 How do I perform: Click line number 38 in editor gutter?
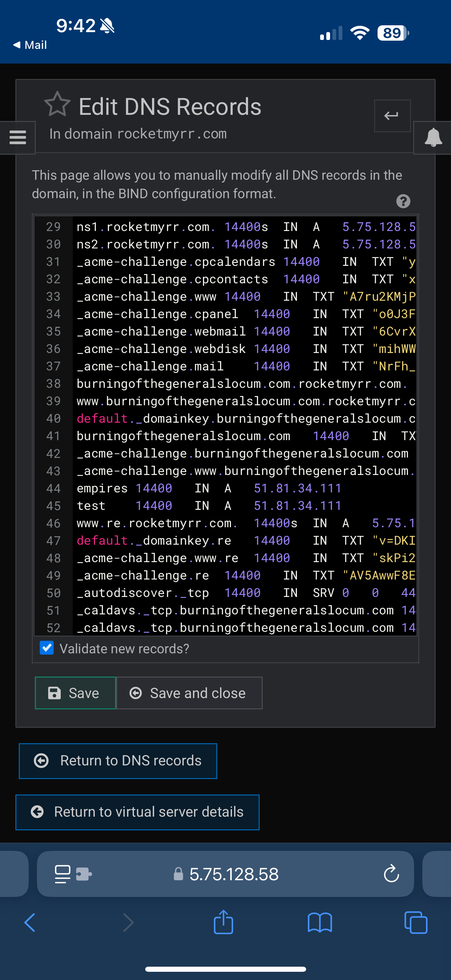click(x=53, y=384)
